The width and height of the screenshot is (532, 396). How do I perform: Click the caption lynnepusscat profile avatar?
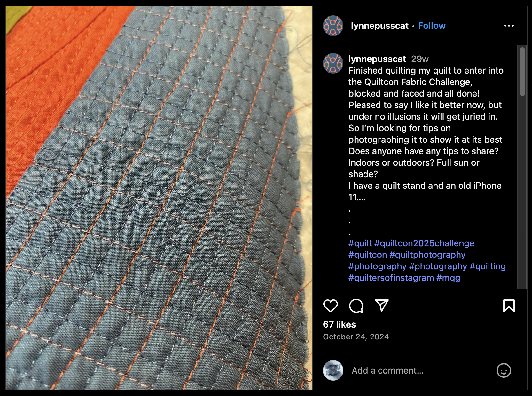[333, 63]
